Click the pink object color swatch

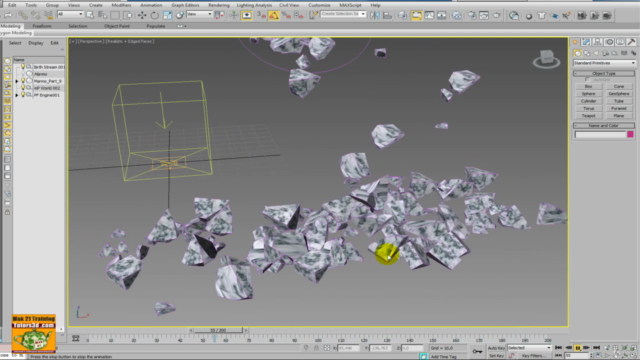point(630,134)
